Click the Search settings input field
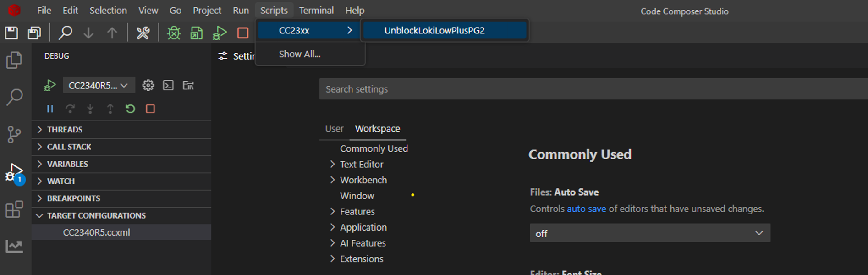 (593, 89)
